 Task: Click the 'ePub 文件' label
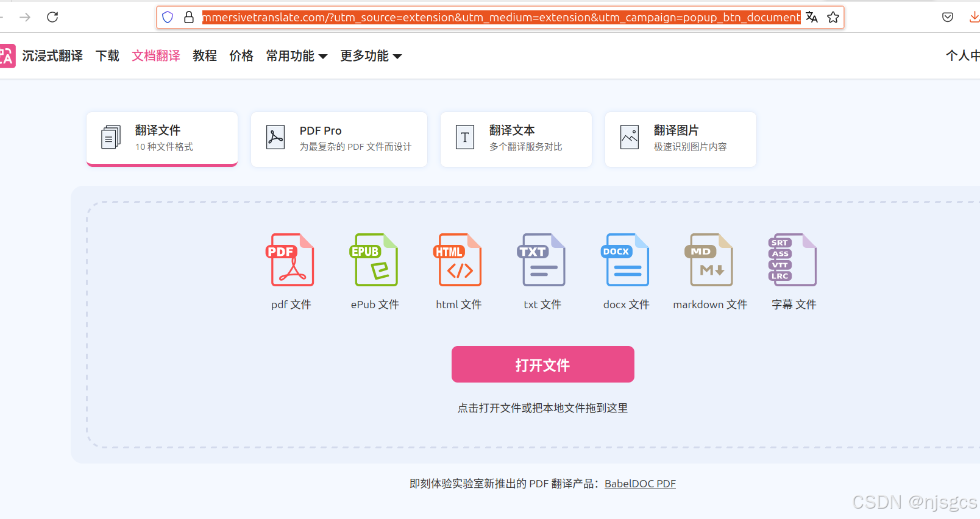(375, 305)
